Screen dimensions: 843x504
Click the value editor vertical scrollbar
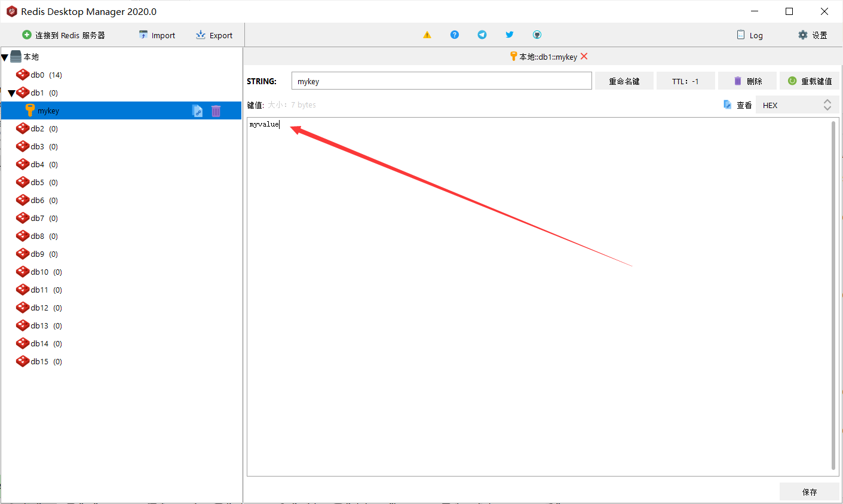click(x=833, y=296)
